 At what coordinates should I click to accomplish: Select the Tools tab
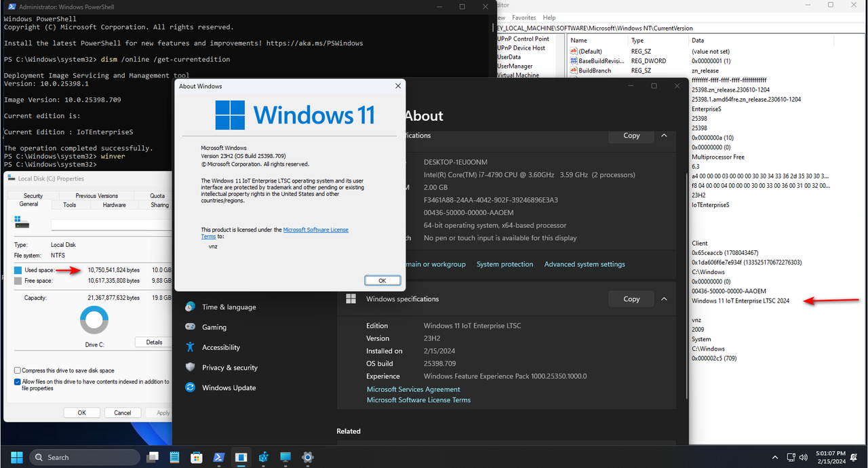pyautogui.click(x=70, y=204)
